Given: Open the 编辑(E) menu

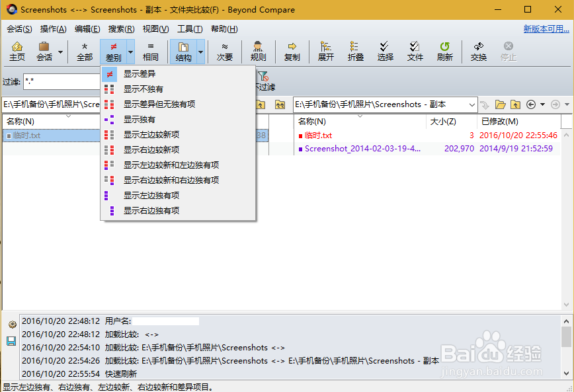Looking at the screenshot, I should [87, 29].
